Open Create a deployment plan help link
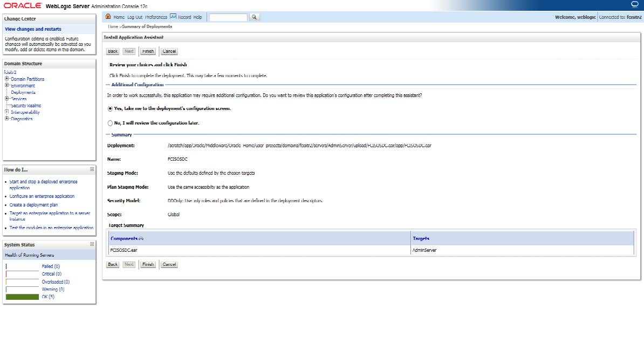644x337 pixels. pos(33,205)
